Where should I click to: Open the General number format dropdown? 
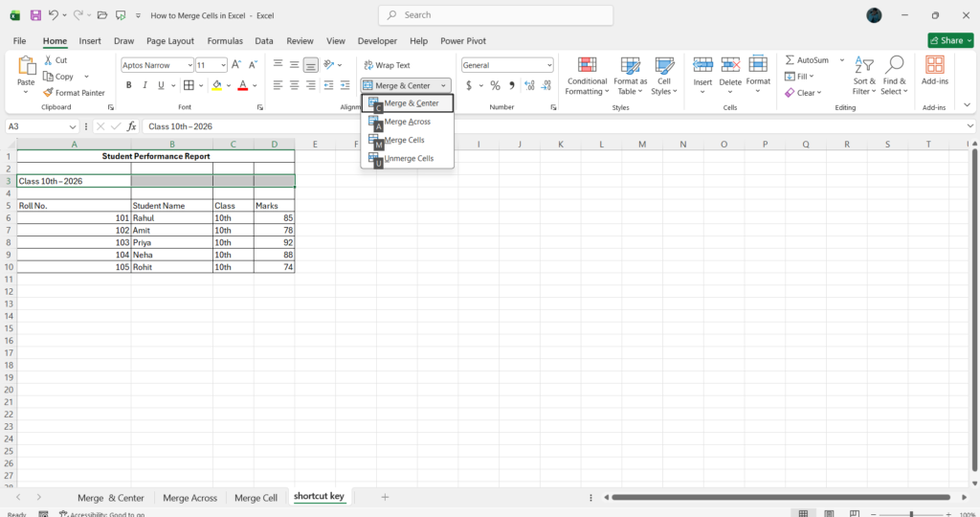point(549,65)
